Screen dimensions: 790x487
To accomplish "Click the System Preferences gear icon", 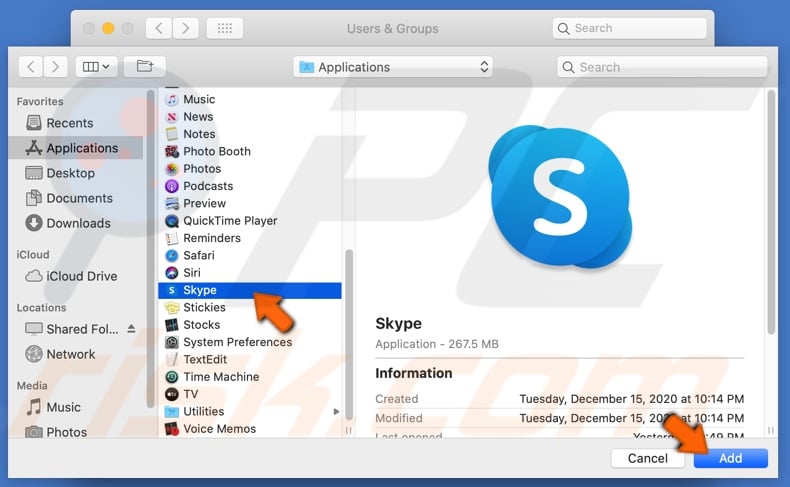I will (172, 342).
